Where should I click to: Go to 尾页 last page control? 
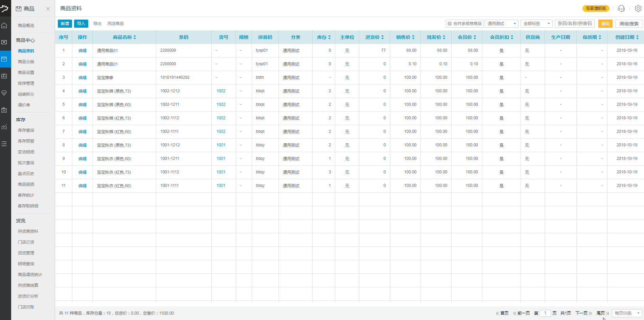tap(603, 313)
